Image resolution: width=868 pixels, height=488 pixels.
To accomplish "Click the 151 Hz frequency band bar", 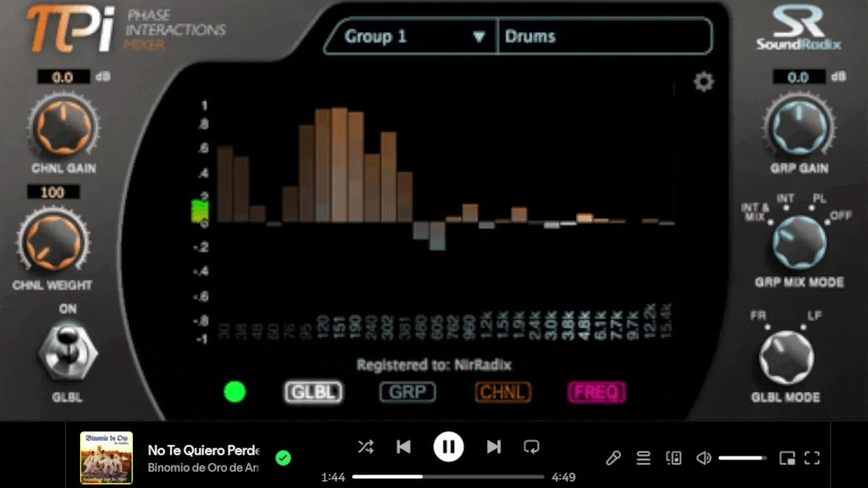I will point(340,165).
